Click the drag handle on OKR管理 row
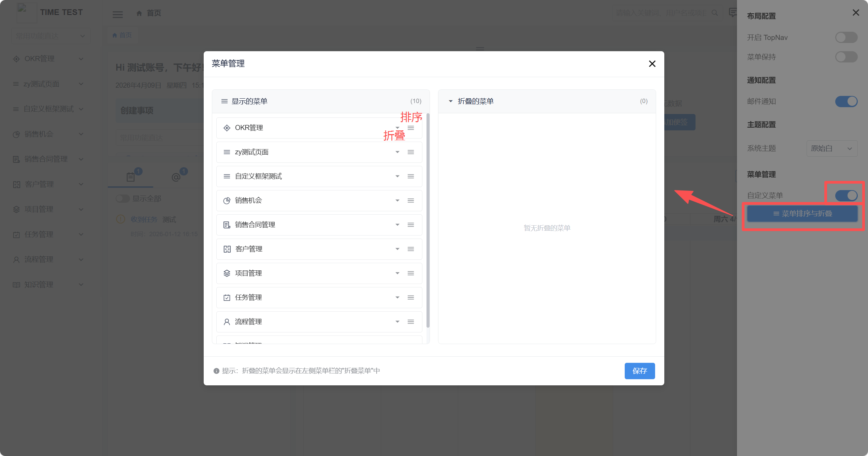The height and width of the screenshot is (456, 868). coord(411,128)
